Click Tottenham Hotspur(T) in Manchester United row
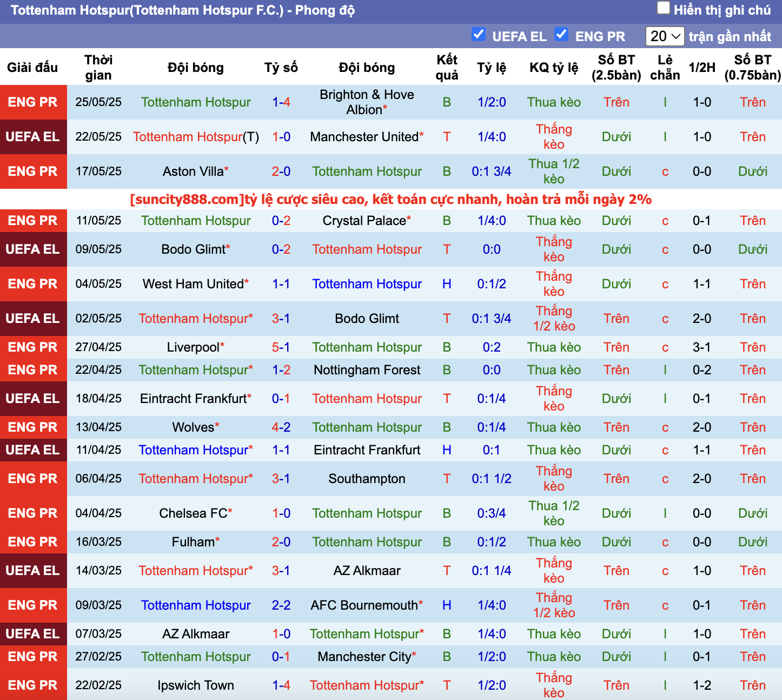 click(x=196, y=137)
